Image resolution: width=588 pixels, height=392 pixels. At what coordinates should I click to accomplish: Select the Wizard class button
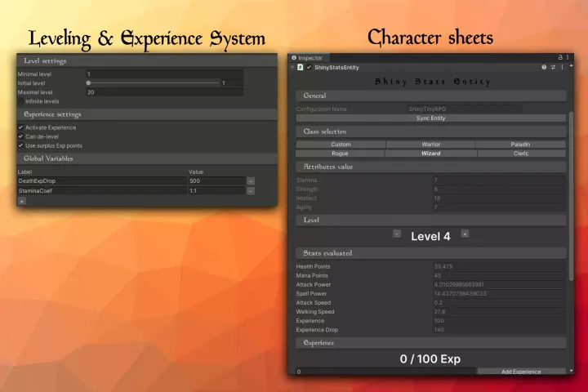pos(431,154)
